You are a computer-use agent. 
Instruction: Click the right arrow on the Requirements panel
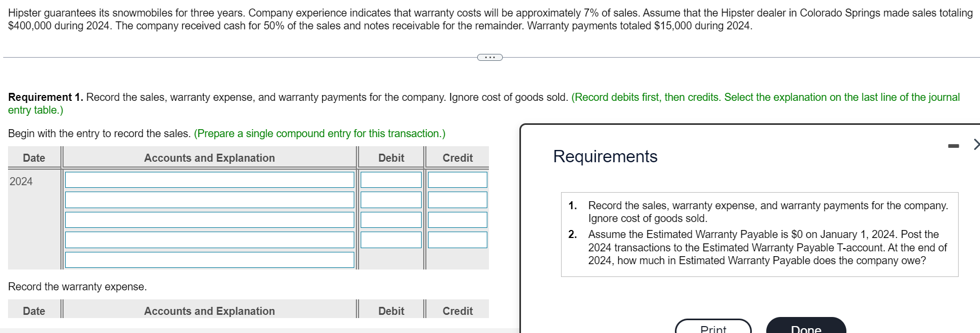pos(976,144)
